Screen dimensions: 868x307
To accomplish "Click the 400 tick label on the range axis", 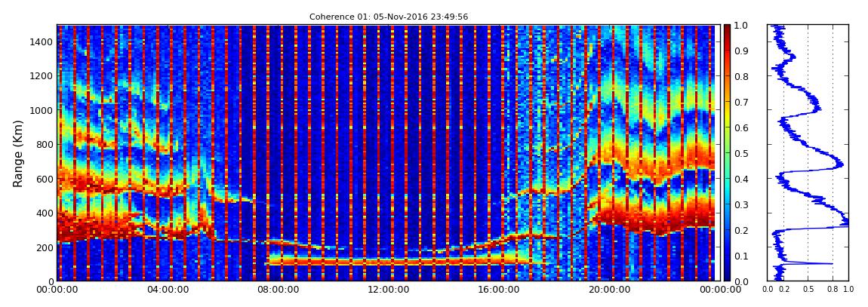I will point(45,213).
